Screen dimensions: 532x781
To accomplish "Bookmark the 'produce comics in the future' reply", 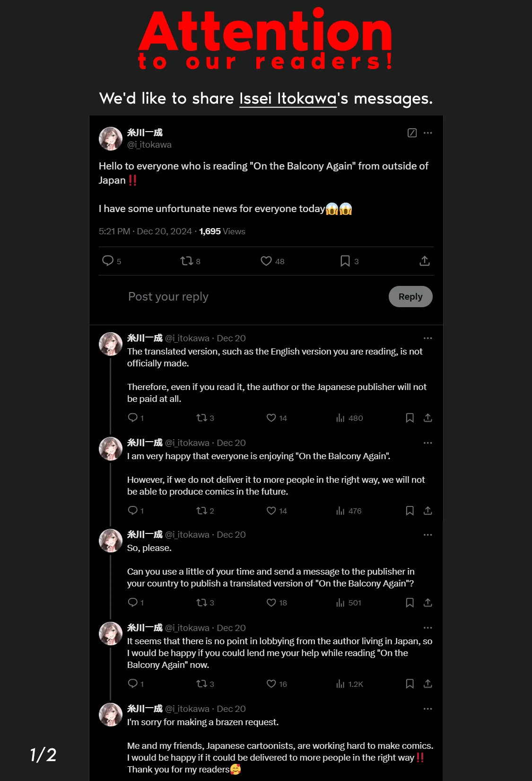I will 410,511.
